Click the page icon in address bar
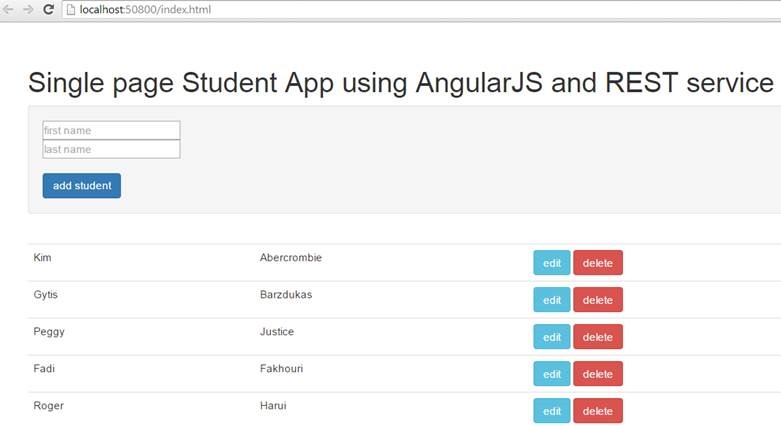This screenshot has height=426, width=781. pyautogui.click(x=71, y=9)
